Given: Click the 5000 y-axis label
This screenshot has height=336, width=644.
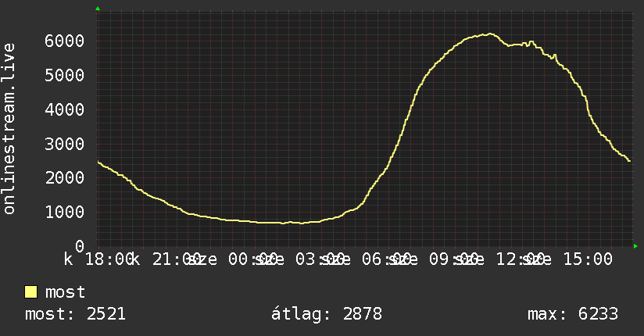Looking at the screenshot, I should (65, 75).
